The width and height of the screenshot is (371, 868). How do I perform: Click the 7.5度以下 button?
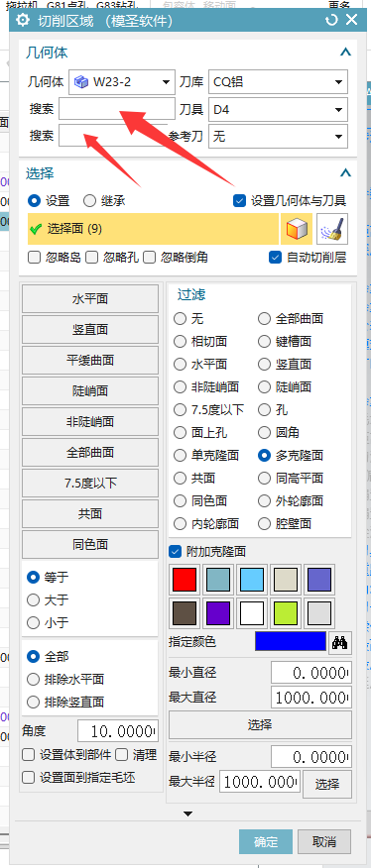(90, 484)
